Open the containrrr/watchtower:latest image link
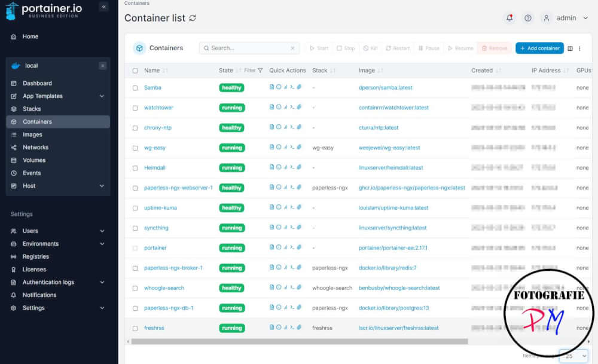This screenshot has width=598, height=364. click(393, 108)
